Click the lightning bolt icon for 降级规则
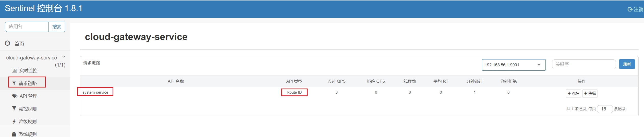Screen dimensions: 644x137 point(14,121)
